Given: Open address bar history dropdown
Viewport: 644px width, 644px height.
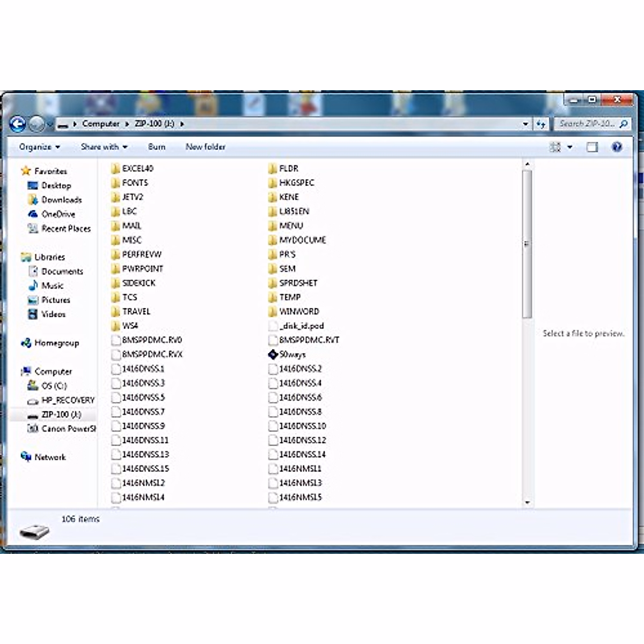Looking at the screenshot, I should (525, 124).
